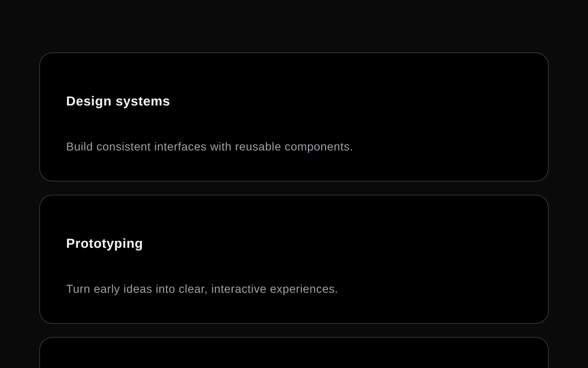Open the Design systems card
588x368 pixels.
(294, 117)
